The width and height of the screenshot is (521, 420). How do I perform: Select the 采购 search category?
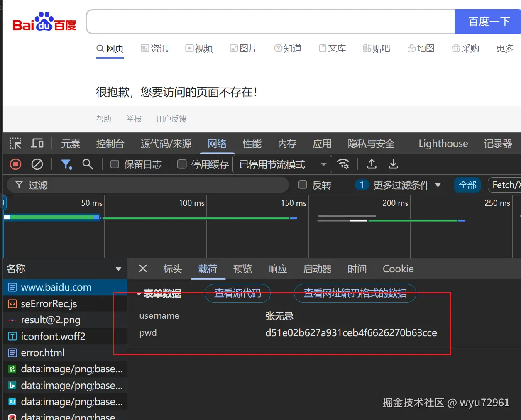click(465, 49)
